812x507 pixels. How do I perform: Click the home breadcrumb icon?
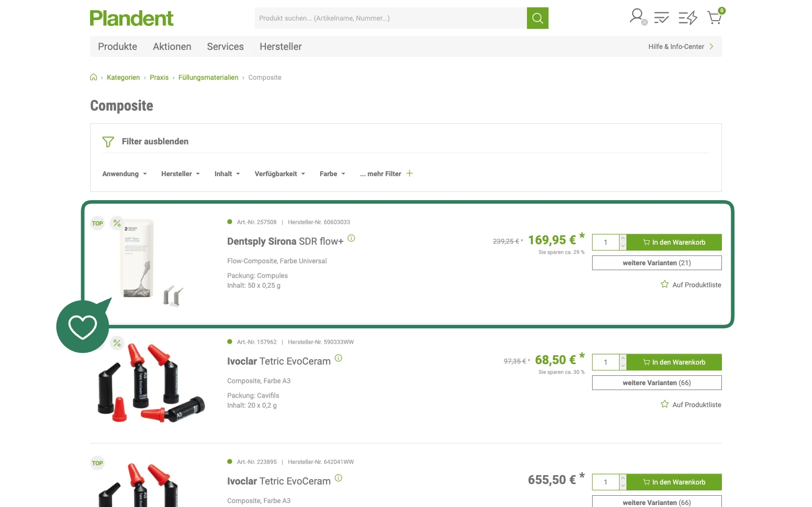[94, 77]
